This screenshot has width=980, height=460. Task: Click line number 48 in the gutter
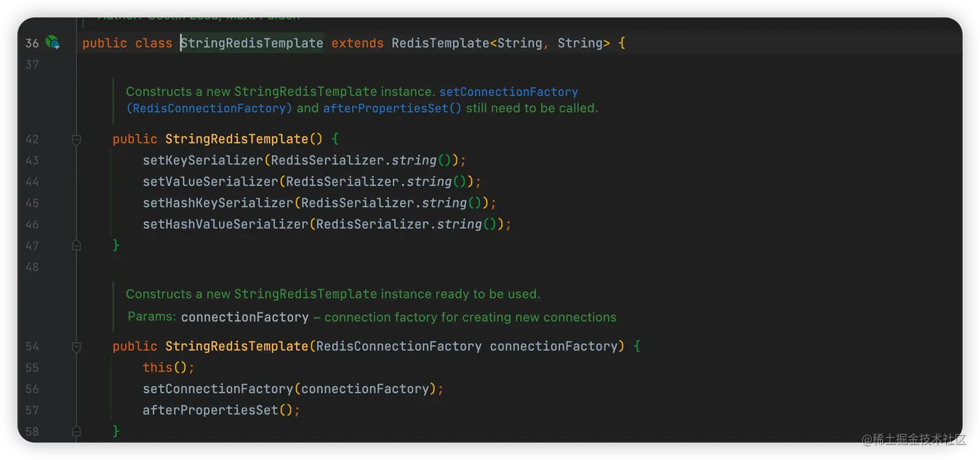[32, 267]
